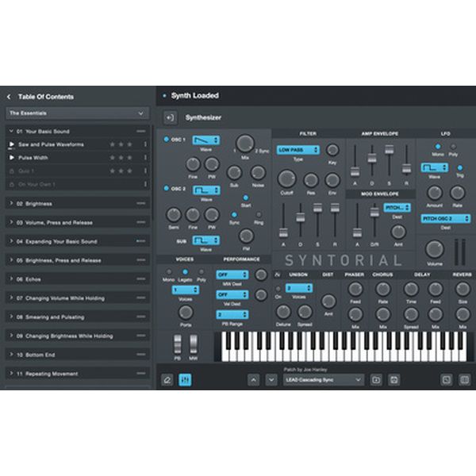This screenshot has height=476, width=476.
Task: Click the exit icon left of Synthesizer
Action: 170,117
